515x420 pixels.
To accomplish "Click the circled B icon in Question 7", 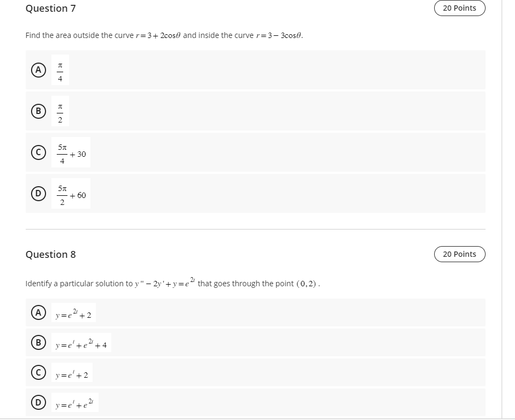I will [37, 111].
